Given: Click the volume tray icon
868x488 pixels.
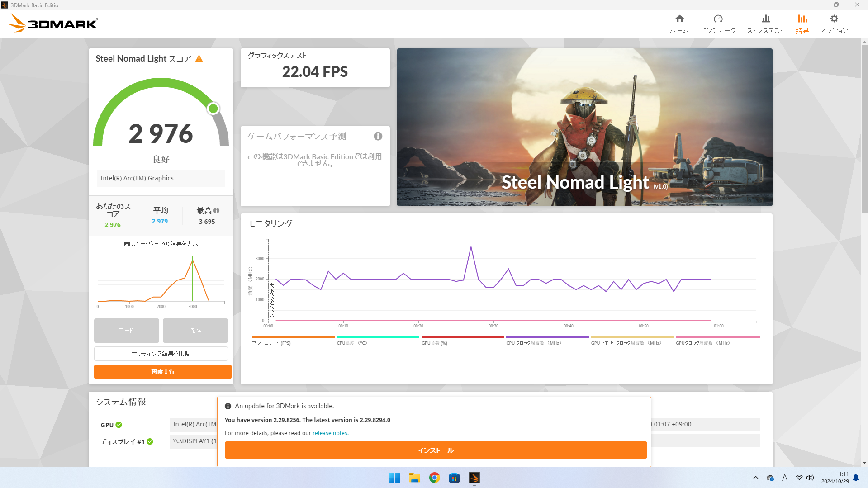Looking at the screenshot, I should tap(810, 478).
